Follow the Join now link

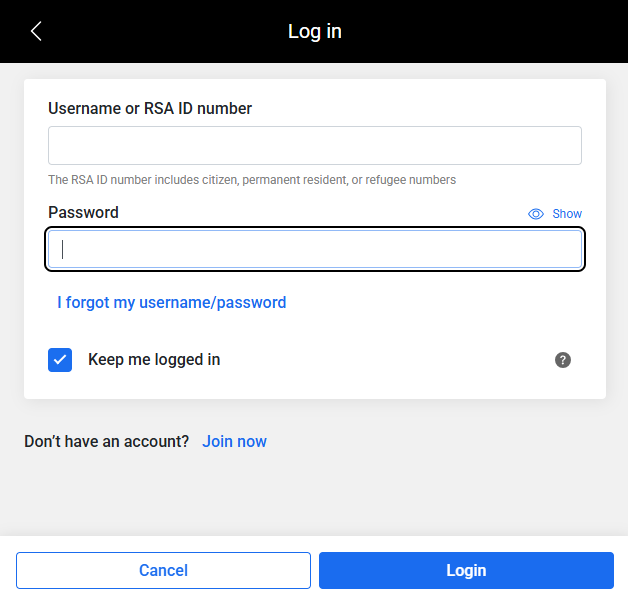click(x=234, y=441)
